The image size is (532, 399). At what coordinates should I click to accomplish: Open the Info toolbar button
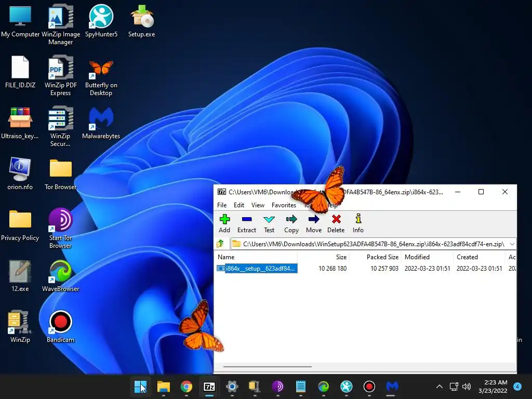click(x=358, y=223)
